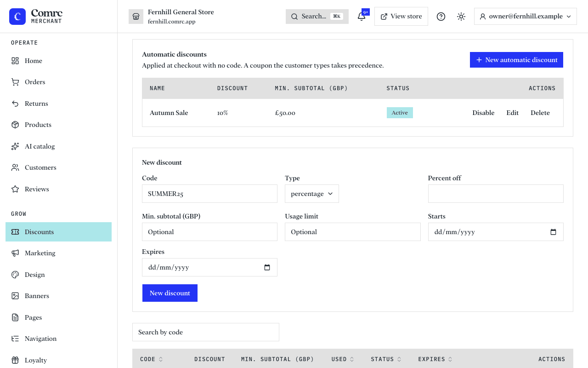Open the notifications bell

362,17
